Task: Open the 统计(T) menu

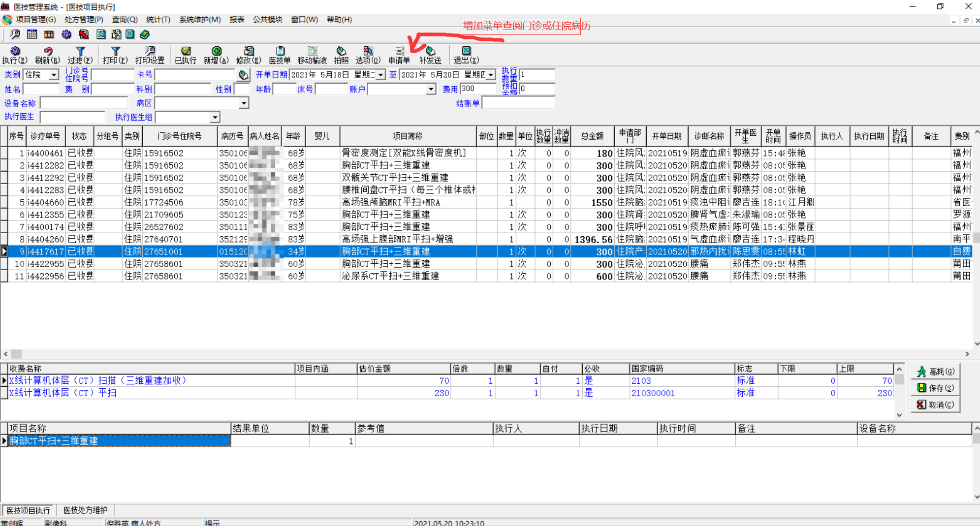Action: pyautogui.click(x=158, y=20)
